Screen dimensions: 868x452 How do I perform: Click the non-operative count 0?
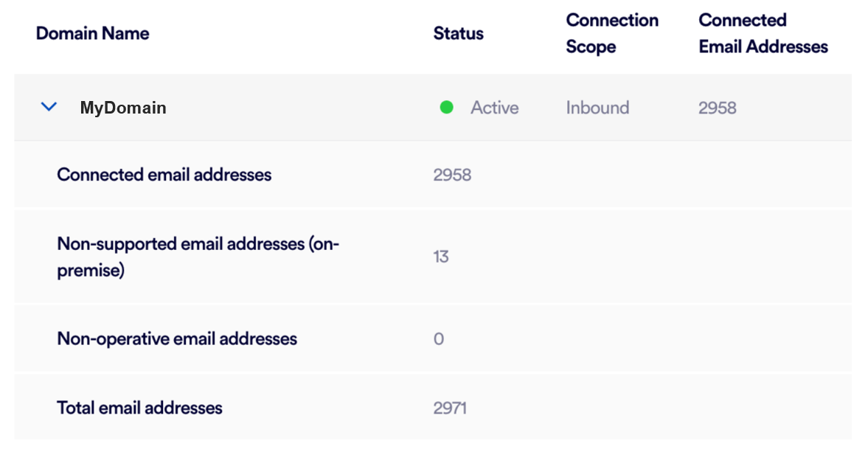tap(439, 339)
